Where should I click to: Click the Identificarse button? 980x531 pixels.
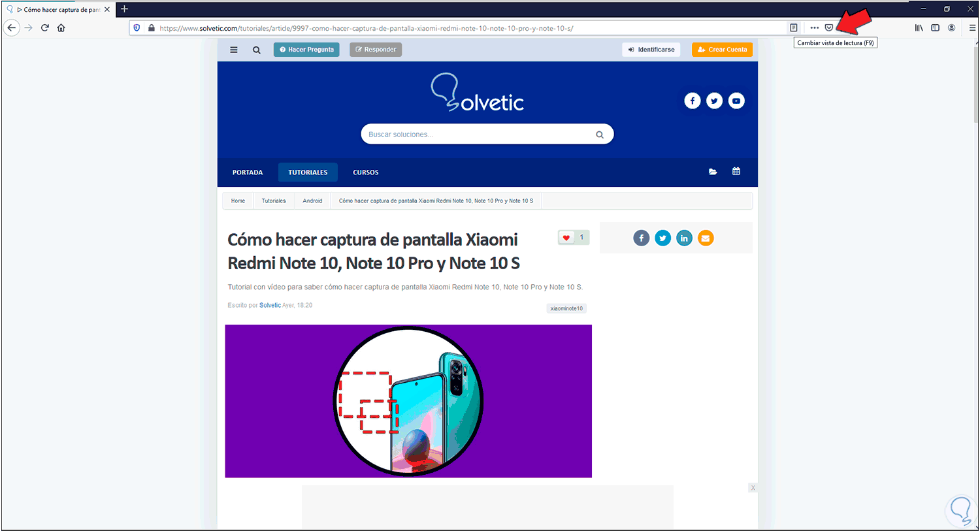(x=651, y=50)
